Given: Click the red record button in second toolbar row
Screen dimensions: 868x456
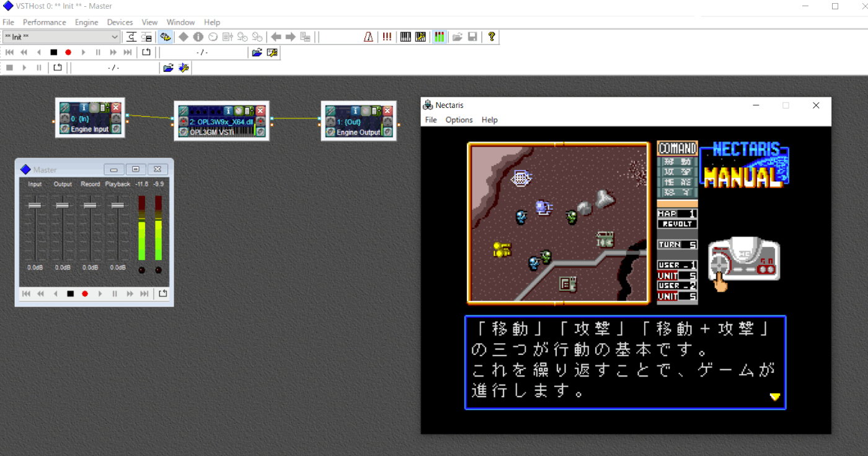Looking at the screenshot, I should click(68, 52).
